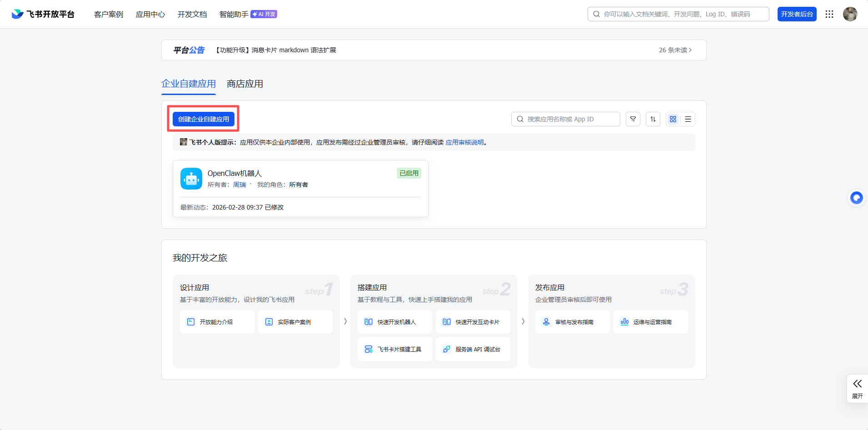Click the 发布应用 step heading

click(x=550, y=288)
